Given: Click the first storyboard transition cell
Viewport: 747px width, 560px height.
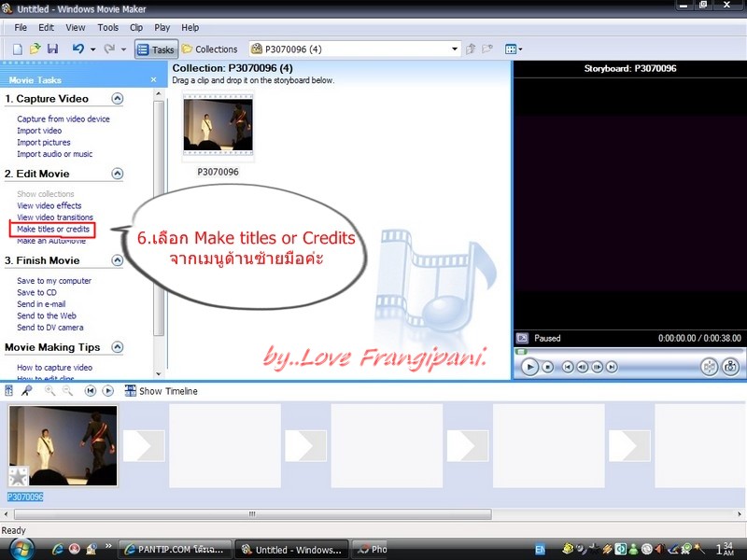Looking at the screenshot, I should click(144, 446).
